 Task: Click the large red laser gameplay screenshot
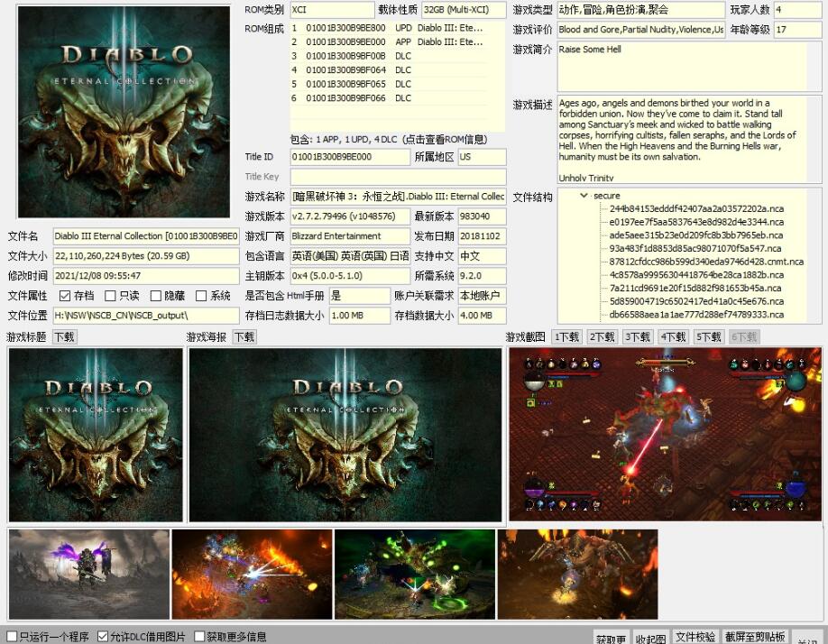[666, 434]
